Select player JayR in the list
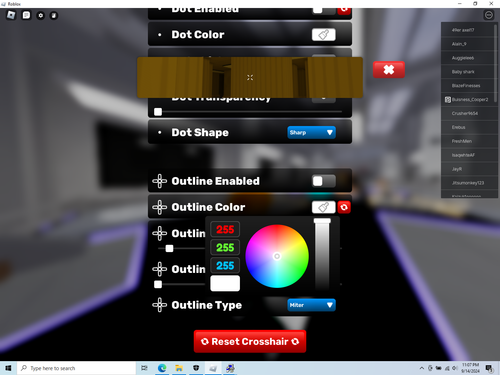 pos(468,169)
